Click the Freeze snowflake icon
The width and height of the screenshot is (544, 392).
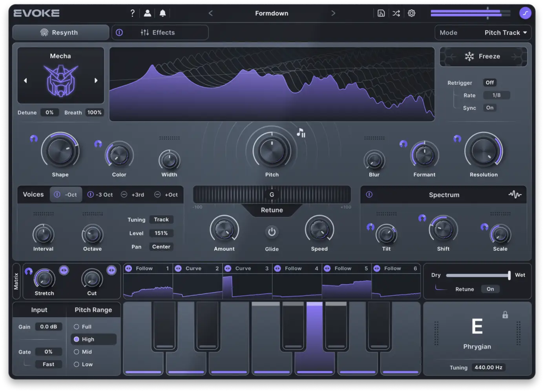[469, 56]
